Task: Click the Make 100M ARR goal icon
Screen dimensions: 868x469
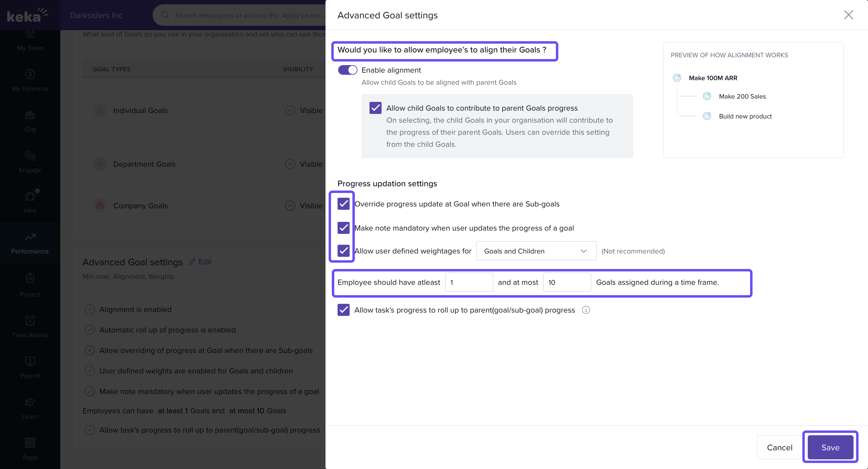Action: click(677, 78)
